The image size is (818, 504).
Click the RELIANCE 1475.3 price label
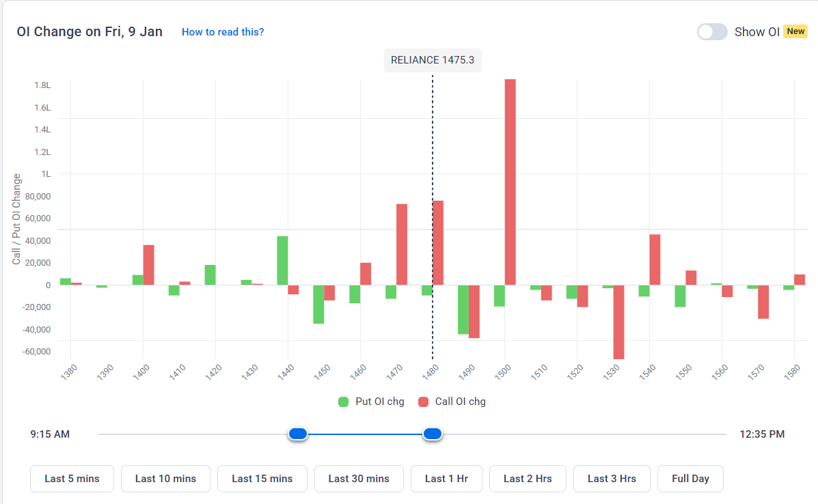pyautogui.click(x=433, y=60)
